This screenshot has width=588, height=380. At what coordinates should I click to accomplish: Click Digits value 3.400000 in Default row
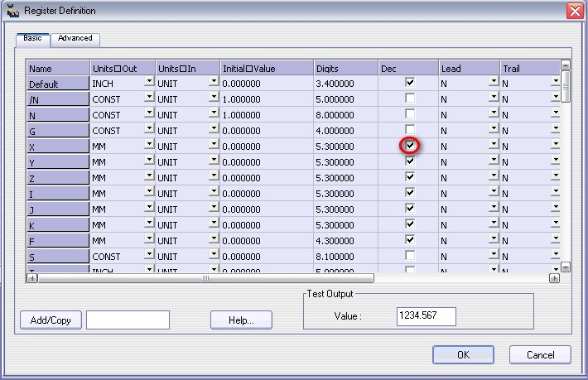[x=335, y=84]
